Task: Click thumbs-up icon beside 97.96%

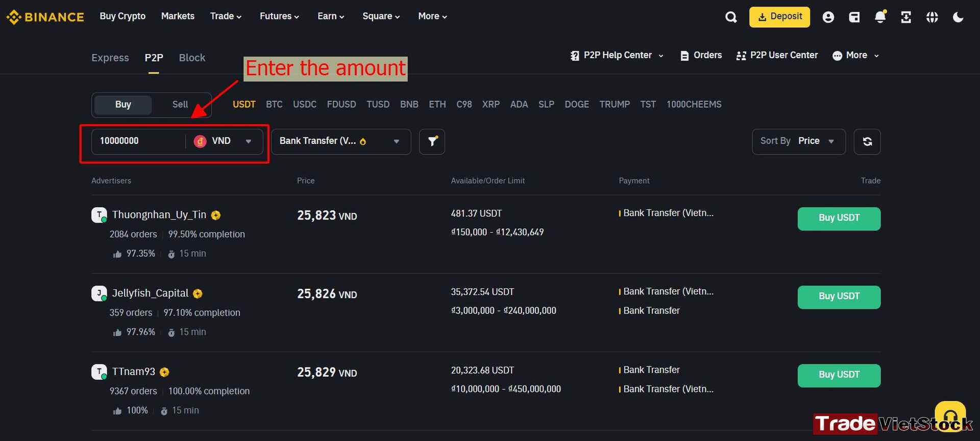Action: [x=117, y=333]
